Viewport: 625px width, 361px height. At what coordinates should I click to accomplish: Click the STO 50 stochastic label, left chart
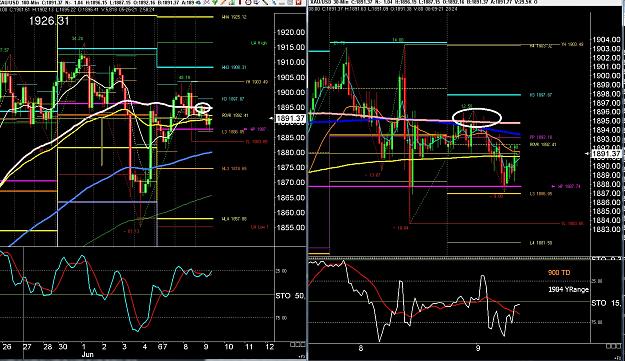tap(290, 296)
